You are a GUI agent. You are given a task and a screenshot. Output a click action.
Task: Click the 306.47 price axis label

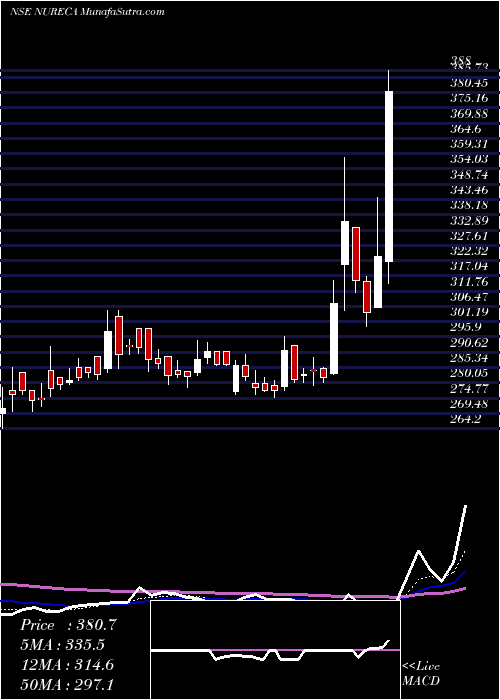pos(469,297)
